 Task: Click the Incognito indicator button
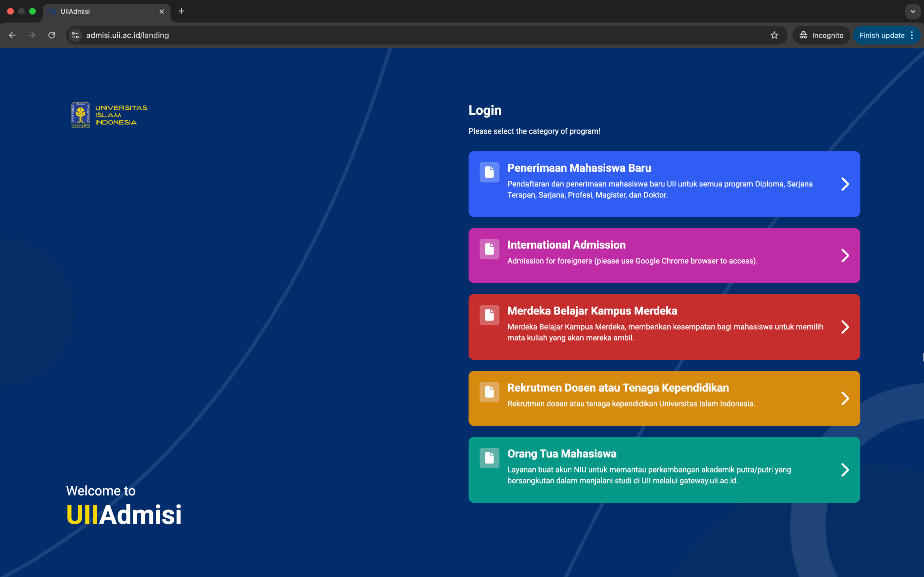coord(821,35)
